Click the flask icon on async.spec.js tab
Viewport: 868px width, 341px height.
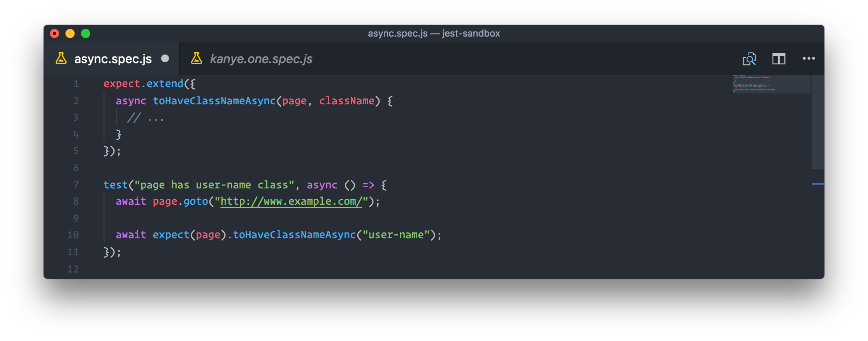pyautogui.click(x=61, y=58)
